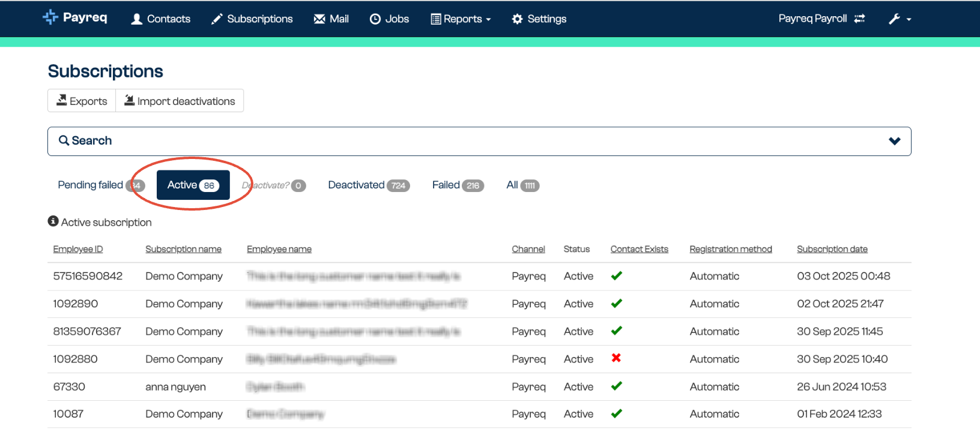Sort by Employee name column

click(279, 249)
